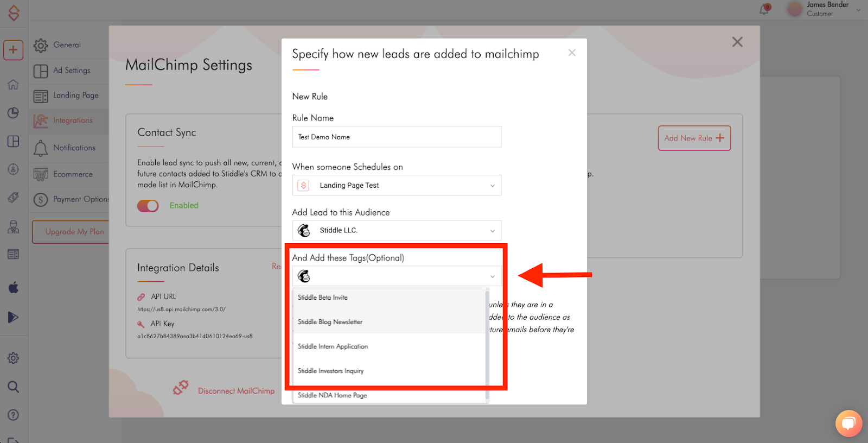868x443 pixels.
Task: Click the Apple icon in the sidebar
Action: tap(13, 287)
